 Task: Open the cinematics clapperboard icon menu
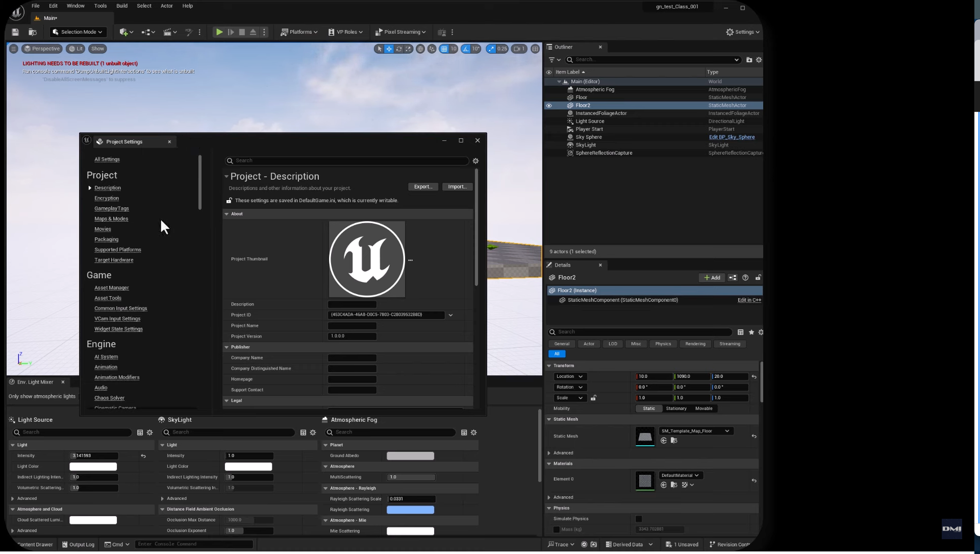[x=170, y=32]
